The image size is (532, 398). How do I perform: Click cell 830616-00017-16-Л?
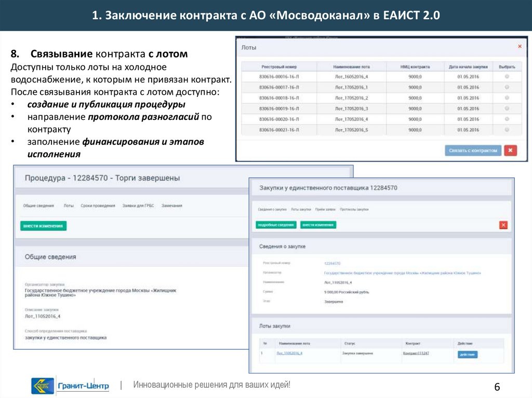(x=279, y=87)
